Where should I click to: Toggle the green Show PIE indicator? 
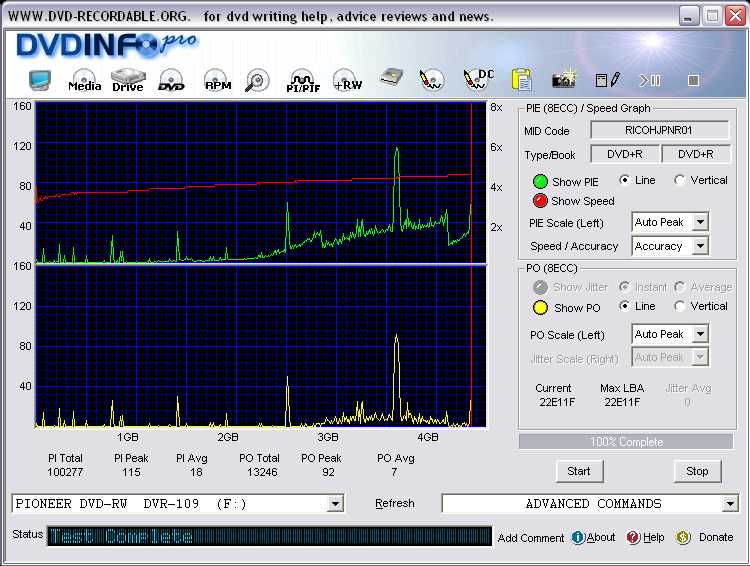540,182
